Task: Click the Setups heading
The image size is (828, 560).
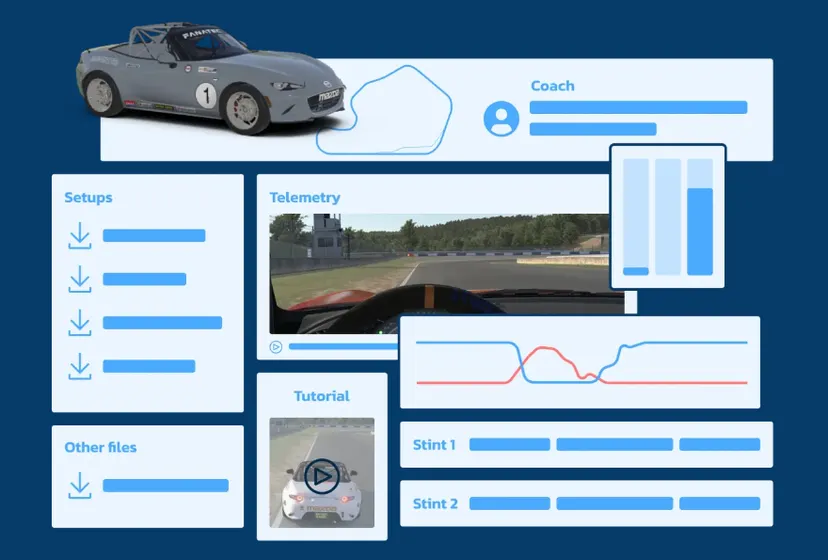Action: pyautogui.click(x=88, y=198)
